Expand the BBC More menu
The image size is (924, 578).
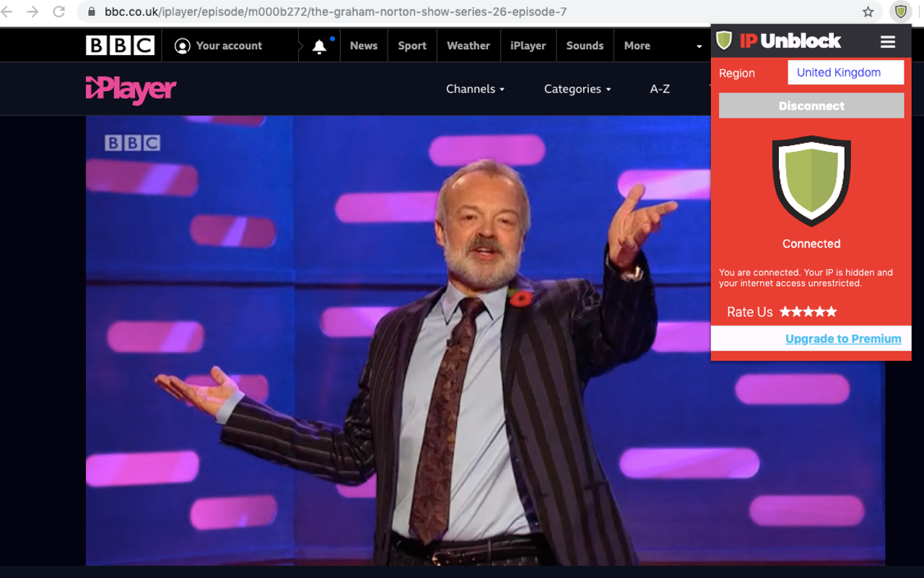click(x=663, y=46)
